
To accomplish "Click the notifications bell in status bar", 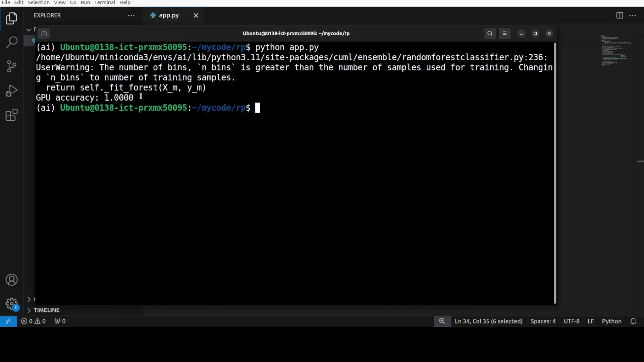I will [x=633, y=321].
